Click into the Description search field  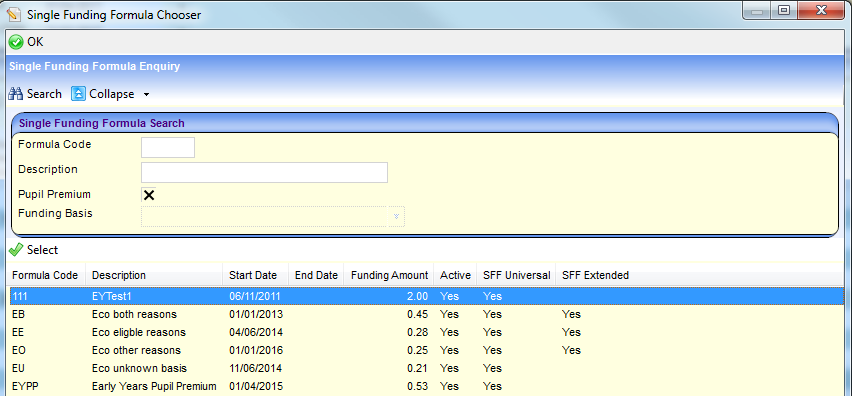click(x=264, y=172)
